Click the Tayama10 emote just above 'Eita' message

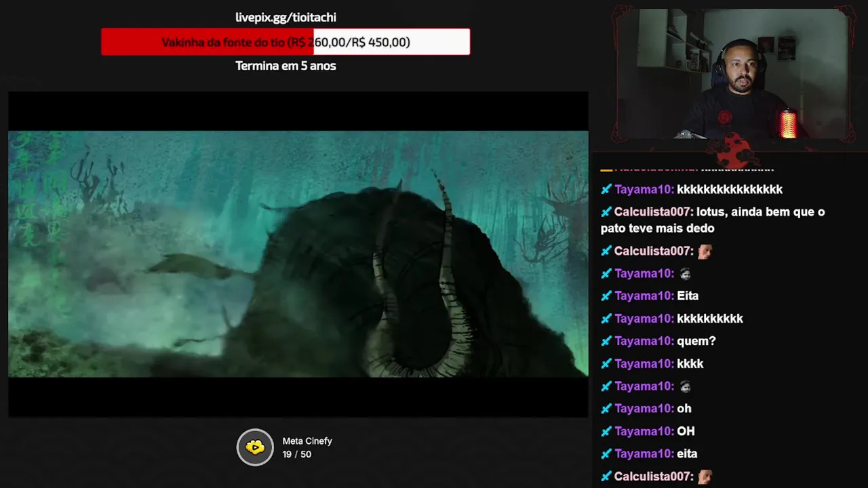pos(685,274)
